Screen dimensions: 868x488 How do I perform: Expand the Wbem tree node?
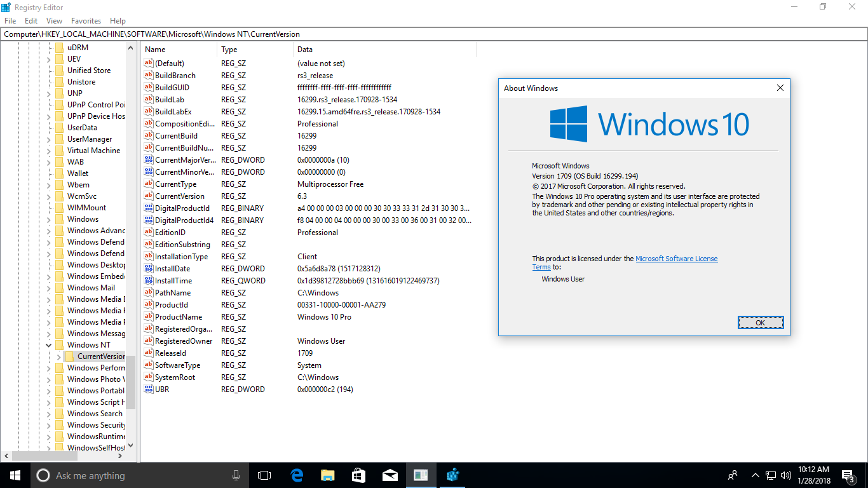[x=49, y=185]
